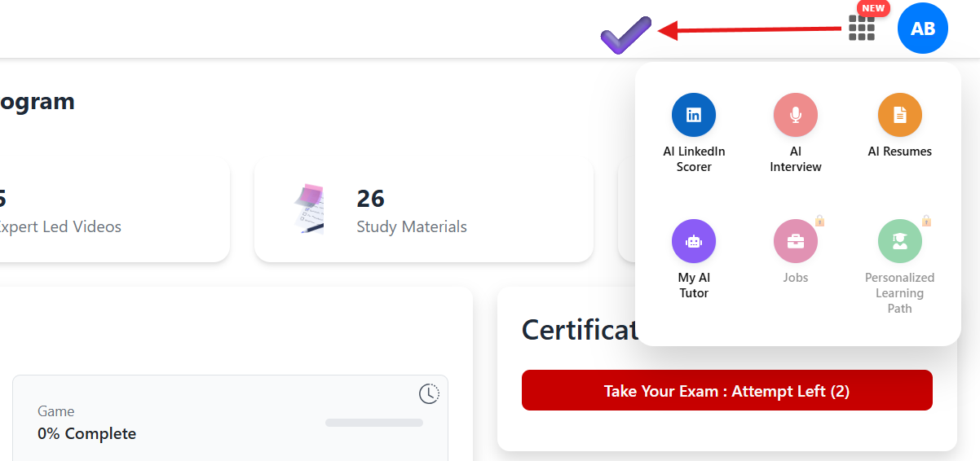Image resolution: width=980 pixels, height=461 pixels.
Task: Open the AI Resumes document icon
Action: tap(900, 115)
